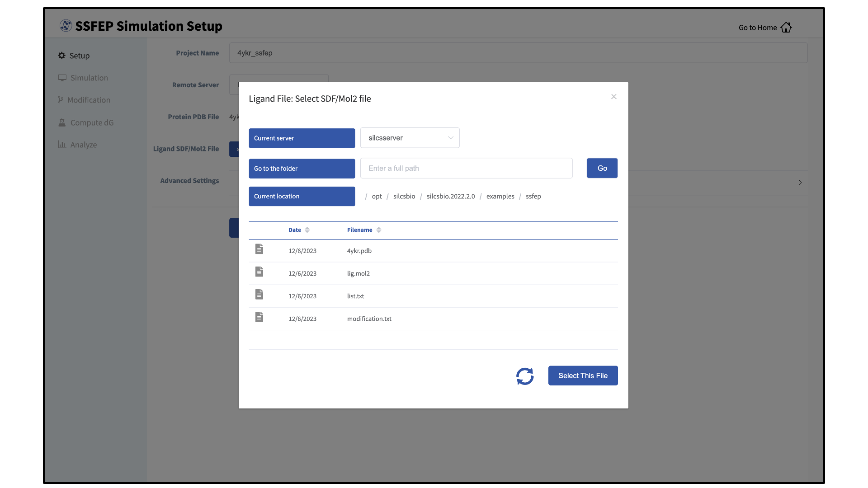Click the Filename column header
868x488 pixels.
pos(360,230)
